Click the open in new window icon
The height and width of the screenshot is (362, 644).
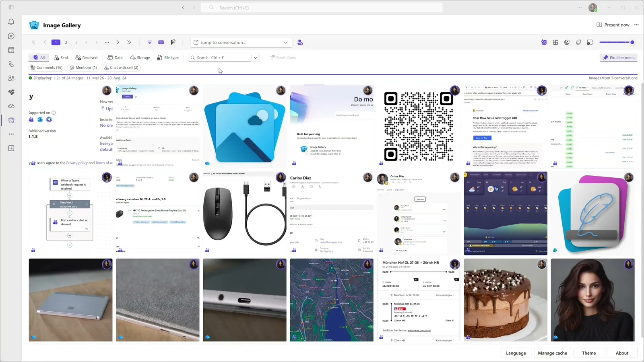[x=567, y=42]
